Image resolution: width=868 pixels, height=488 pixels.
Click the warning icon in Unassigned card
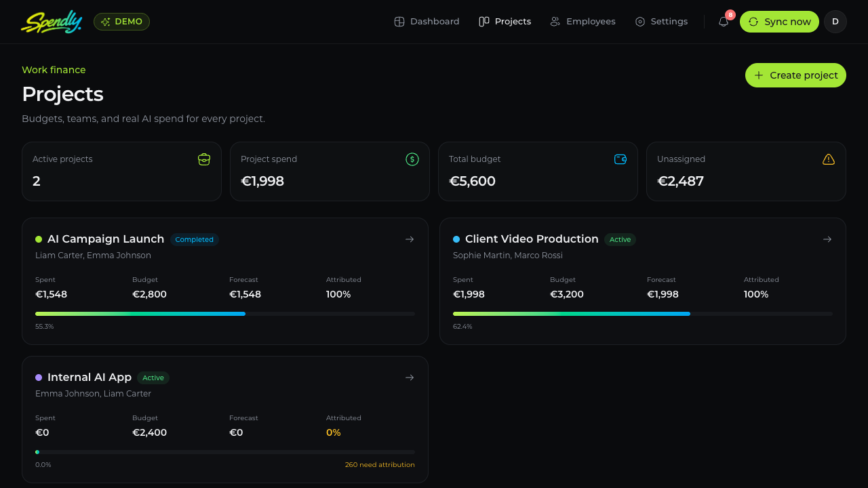829,159
